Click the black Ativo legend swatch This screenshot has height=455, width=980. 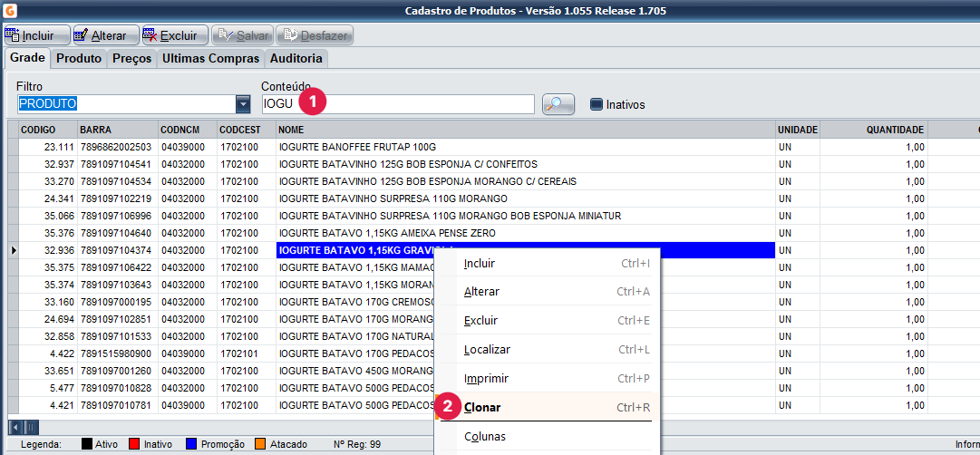(88, 444)
